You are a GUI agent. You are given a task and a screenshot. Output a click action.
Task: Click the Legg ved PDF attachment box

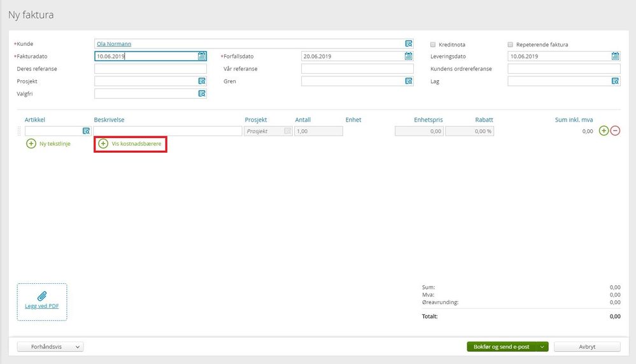[42, 302]
